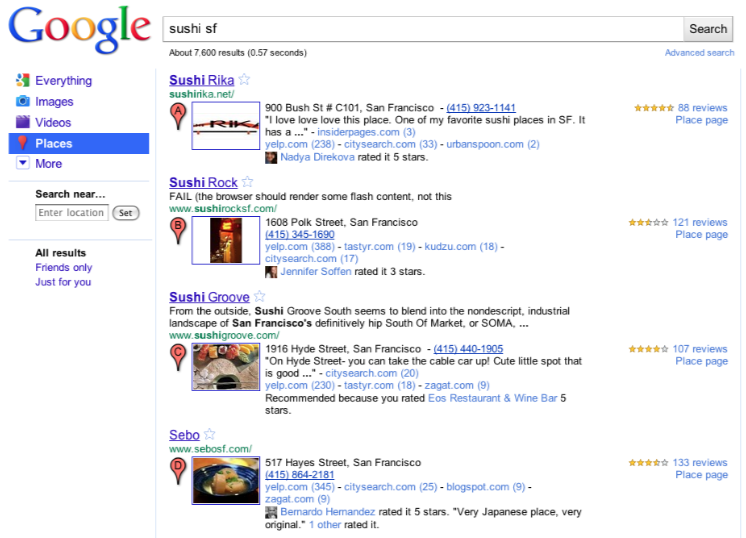746x538 pixels.
Task: Select the Places tab in sidebar
Action: click(79, 143)
